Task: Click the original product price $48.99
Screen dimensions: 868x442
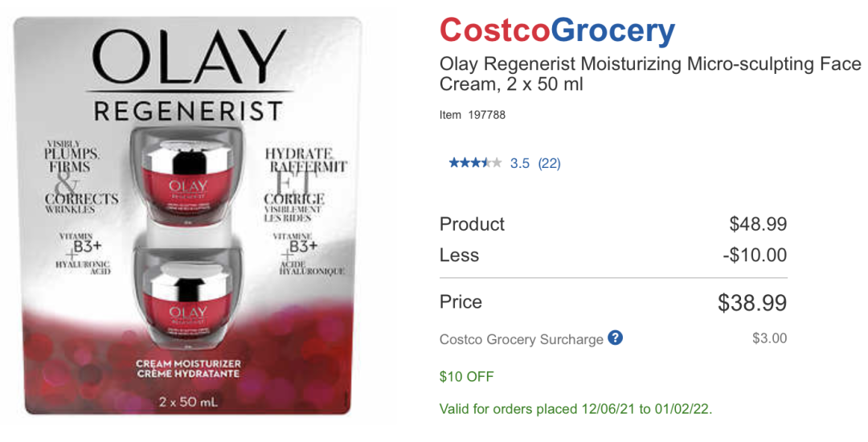Action: 758,224
